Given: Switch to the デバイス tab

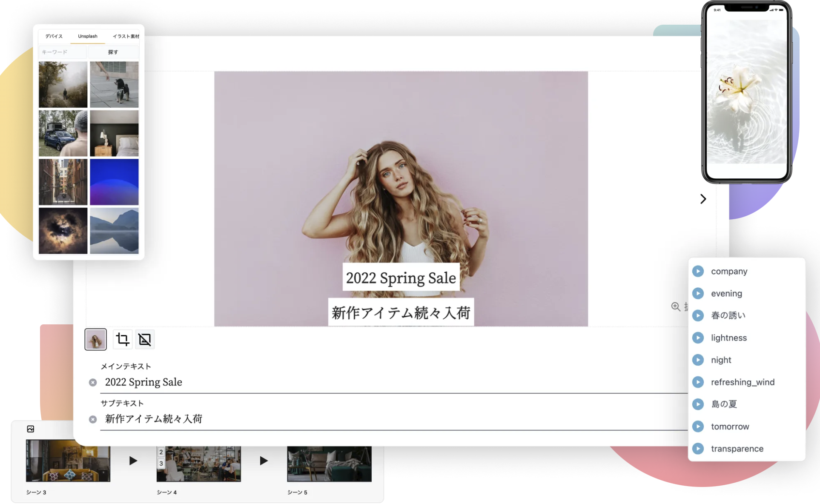Looking at the screenshot, I should [x=54, y=36].
